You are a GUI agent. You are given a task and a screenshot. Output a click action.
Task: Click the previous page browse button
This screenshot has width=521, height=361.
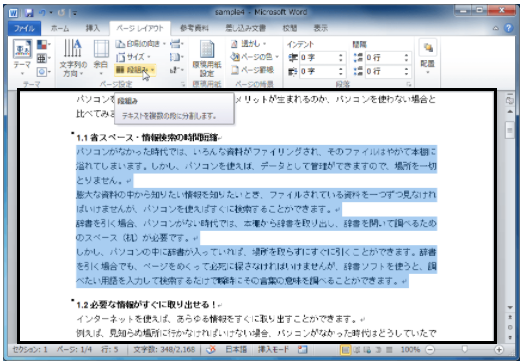coord(510,317)
